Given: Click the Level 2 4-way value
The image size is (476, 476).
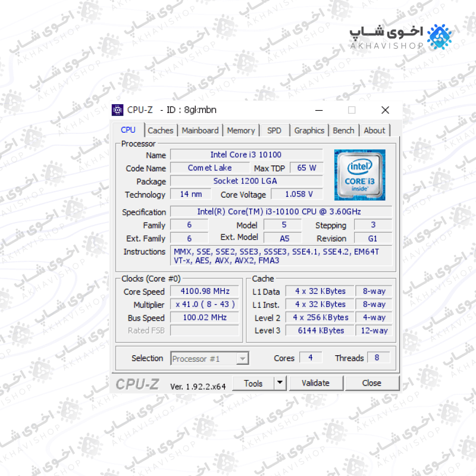Looking at the screenshot, I should 374,317.
